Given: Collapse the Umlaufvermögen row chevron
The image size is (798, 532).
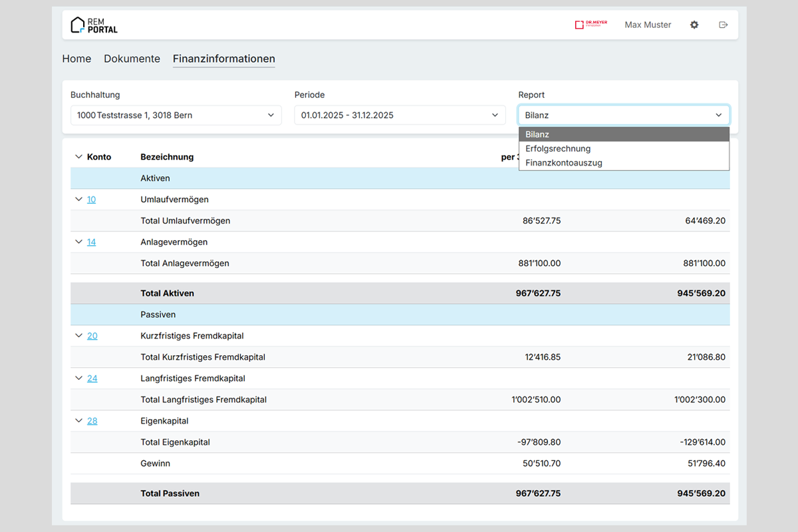Looking at the screenshot, I should 79,199.
